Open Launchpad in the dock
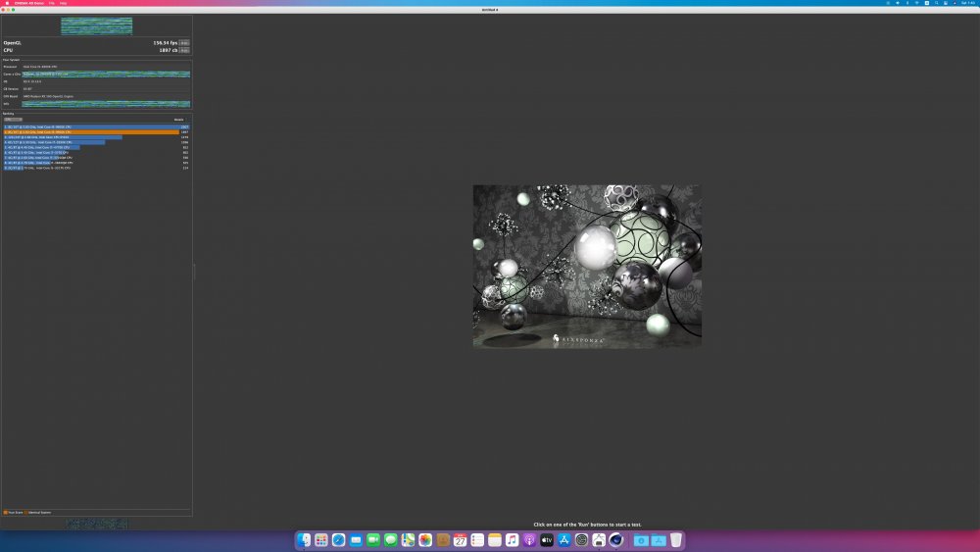 [x=321, y=540]
